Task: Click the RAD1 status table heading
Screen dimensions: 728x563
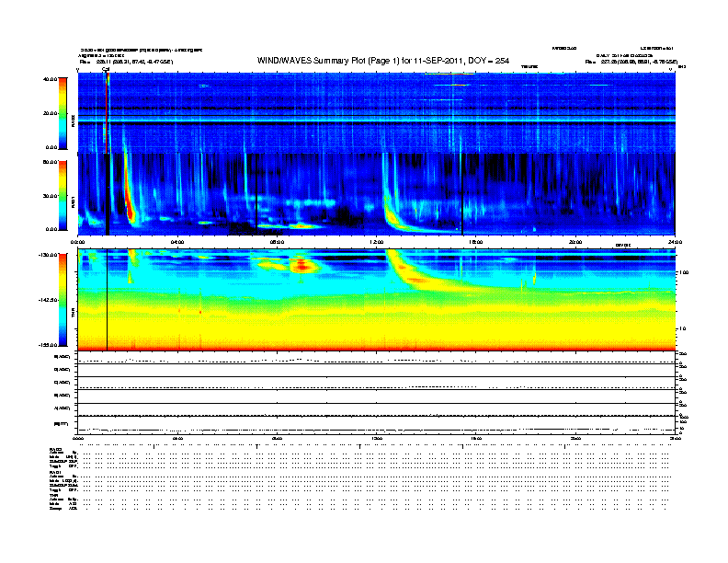Action: point(56,473)
